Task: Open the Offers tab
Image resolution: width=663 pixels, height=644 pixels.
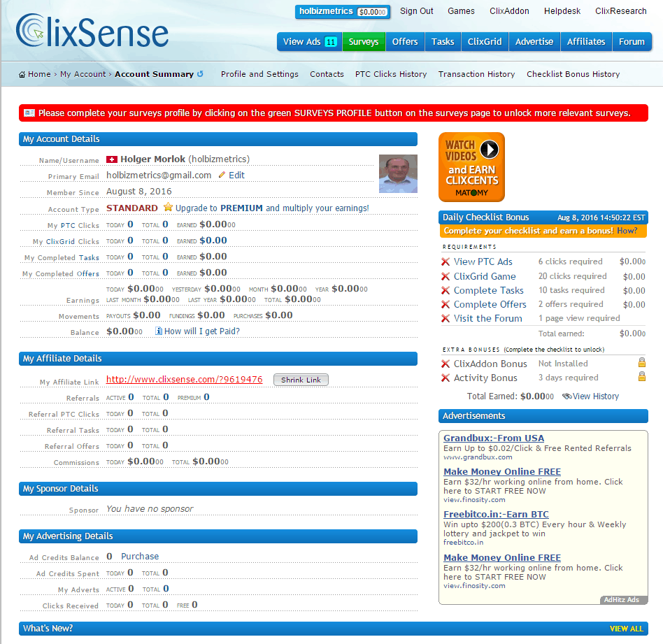Action: (405, 41)
